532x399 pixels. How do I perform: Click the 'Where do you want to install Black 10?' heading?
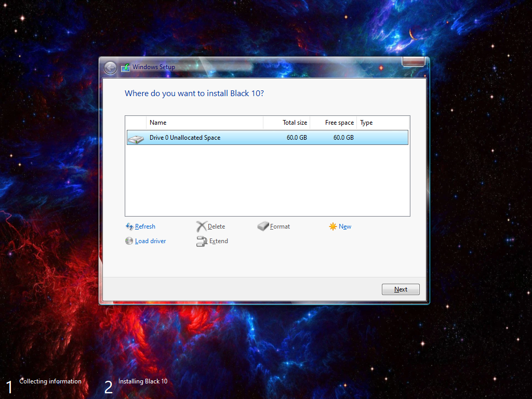[x=194, y=94]
